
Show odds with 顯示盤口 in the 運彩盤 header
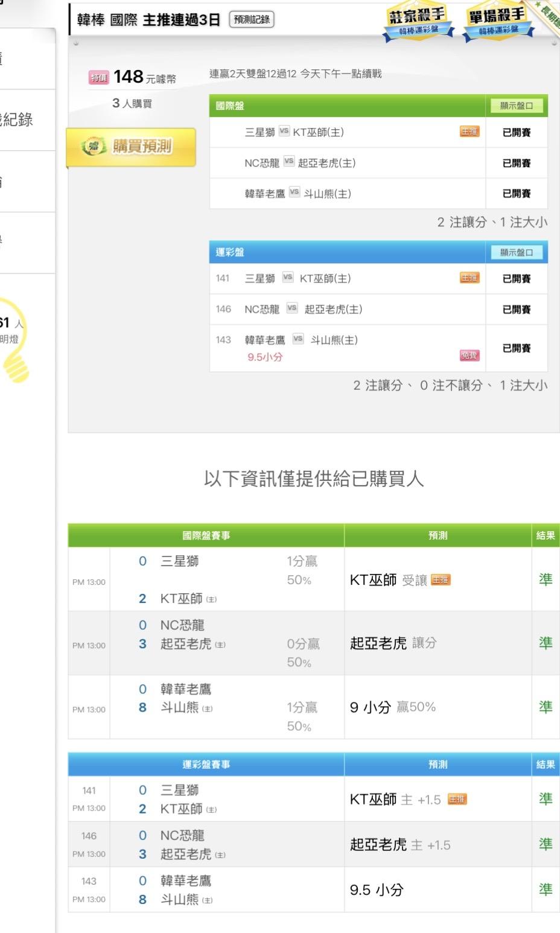(516, 252)
